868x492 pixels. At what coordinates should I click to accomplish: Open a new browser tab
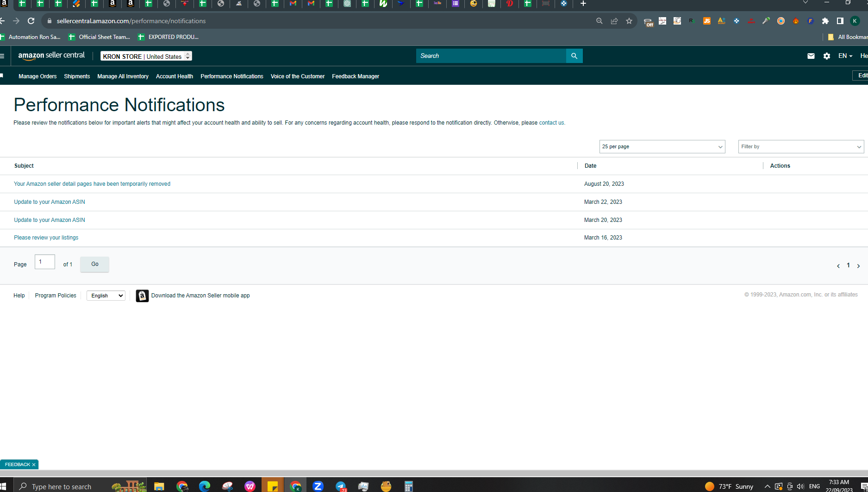583,4
